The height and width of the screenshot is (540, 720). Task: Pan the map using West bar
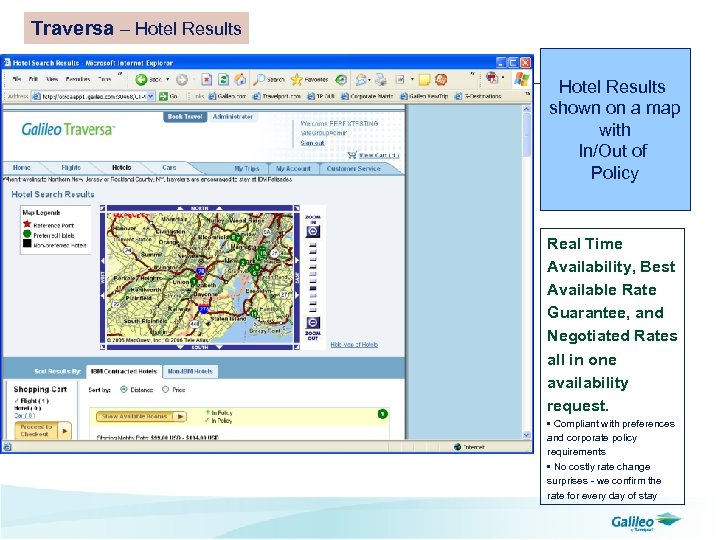coord(103,278)
